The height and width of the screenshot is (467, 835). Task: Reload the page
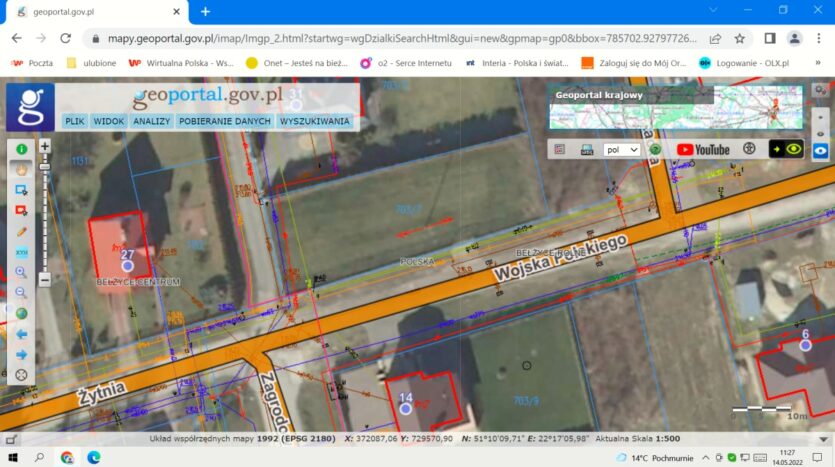(x=66, y=38)
